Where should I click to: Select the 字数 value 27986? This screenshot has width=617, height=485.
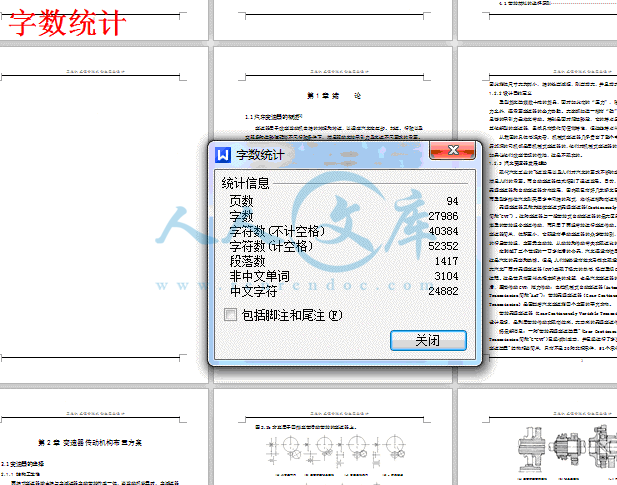443,216
